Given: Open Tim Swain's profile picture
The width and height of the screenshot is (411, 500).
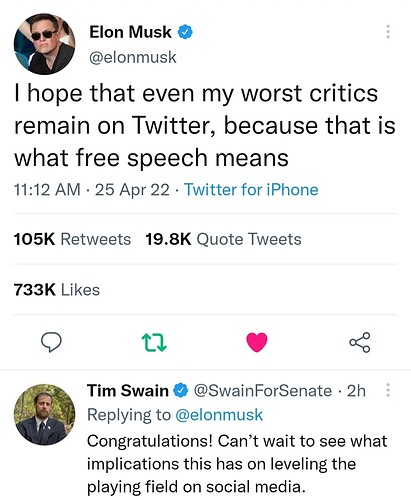Looking at the screenshot, I should [44, 415].
